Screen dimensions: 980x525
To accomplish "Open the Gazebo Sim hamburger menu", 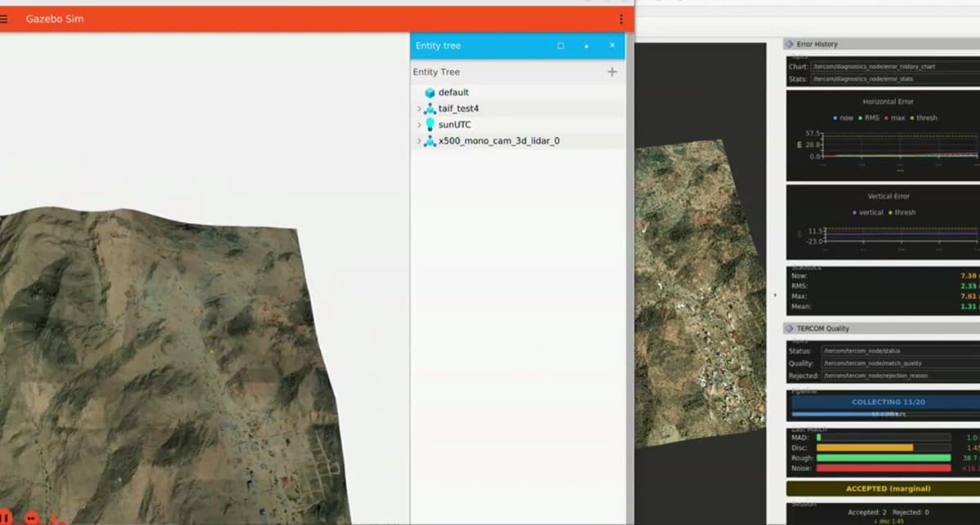I will coord(4,19).
